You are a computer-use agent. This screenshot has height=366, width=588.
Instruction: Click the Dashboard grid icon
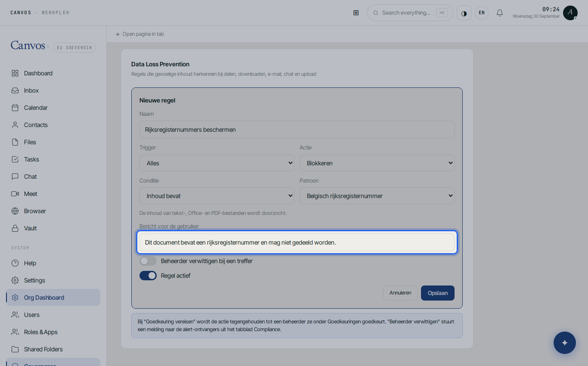[15, 73]
